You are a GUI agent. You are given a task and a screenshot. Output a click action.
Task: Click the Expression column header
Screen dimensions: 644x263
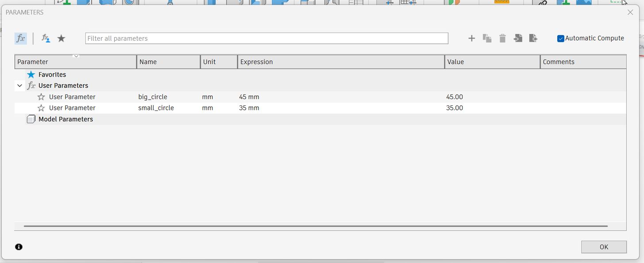click(341, 62)
